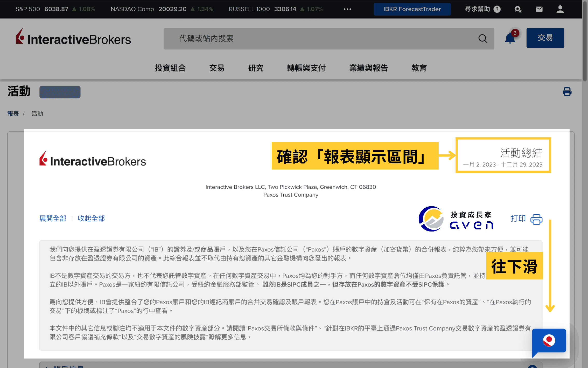Open the chat icon in the top bar
Screen dimensions: 588x368
(518, 9)
